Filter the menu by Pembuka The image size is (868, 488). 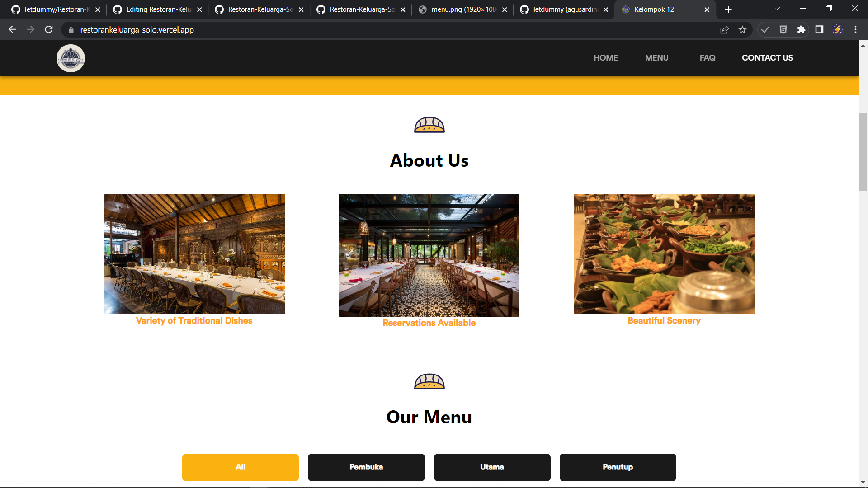tap(366, 467)
